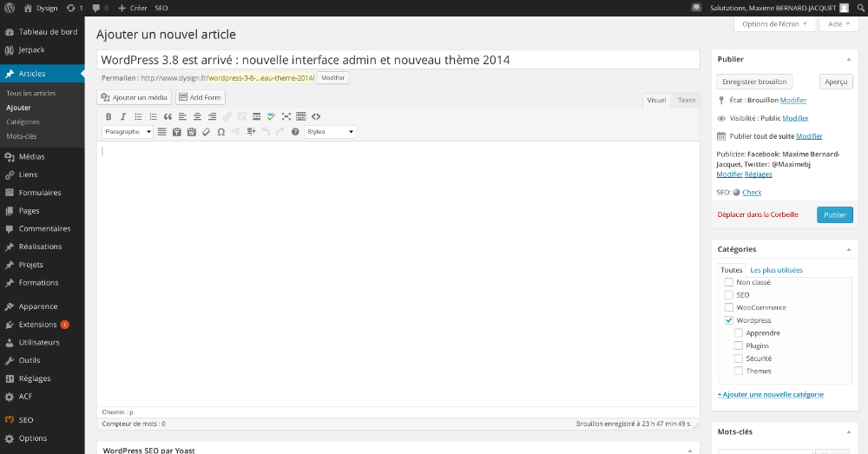The width and height of the screenshot is (868, 454).
Task: Collapse the WordPress SEO par Yoast box
Action: [x=690, y=451]
